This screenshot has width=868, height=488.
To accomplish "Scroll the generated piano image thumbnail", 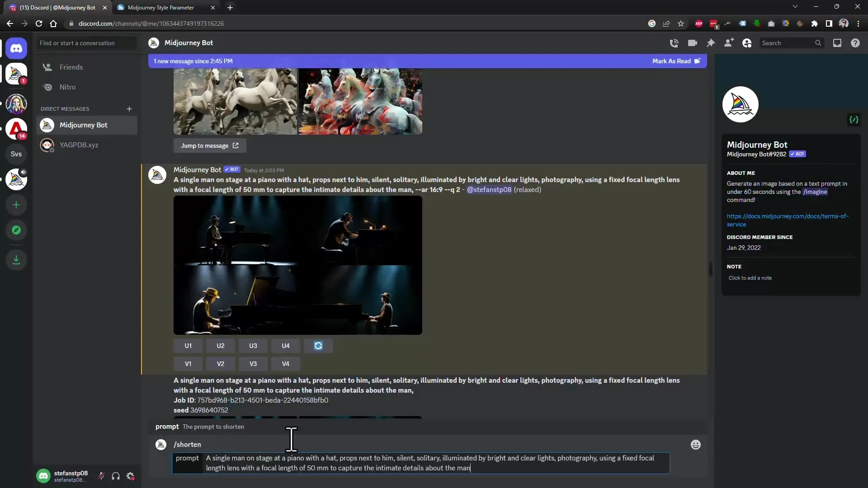I will 298,264.
